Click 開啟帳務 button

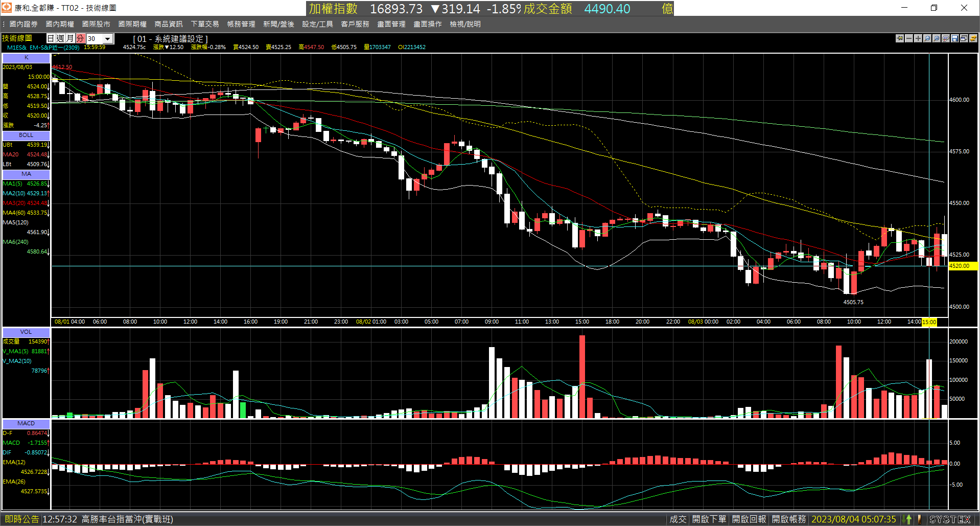point(789,519)
